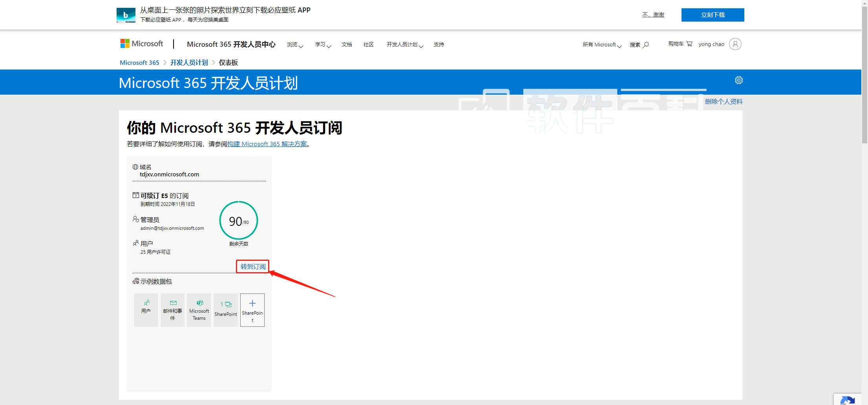Open the 文档 menu item

347,45
